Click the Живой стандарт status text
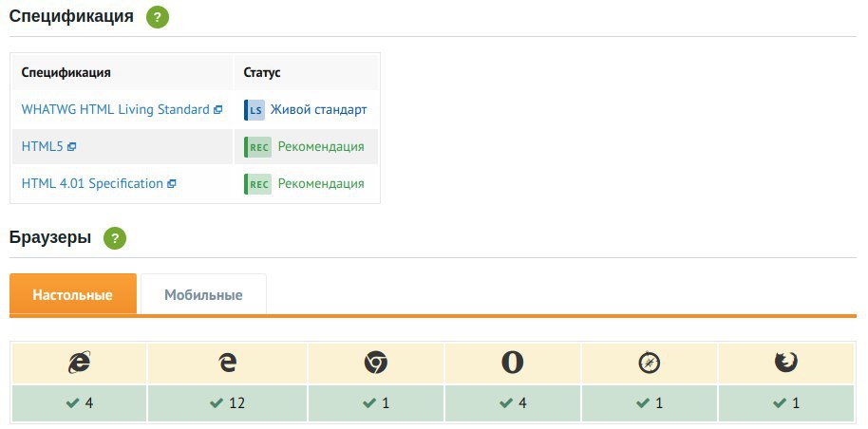Viewport: 868px width, 429px height. pos(318,109)
